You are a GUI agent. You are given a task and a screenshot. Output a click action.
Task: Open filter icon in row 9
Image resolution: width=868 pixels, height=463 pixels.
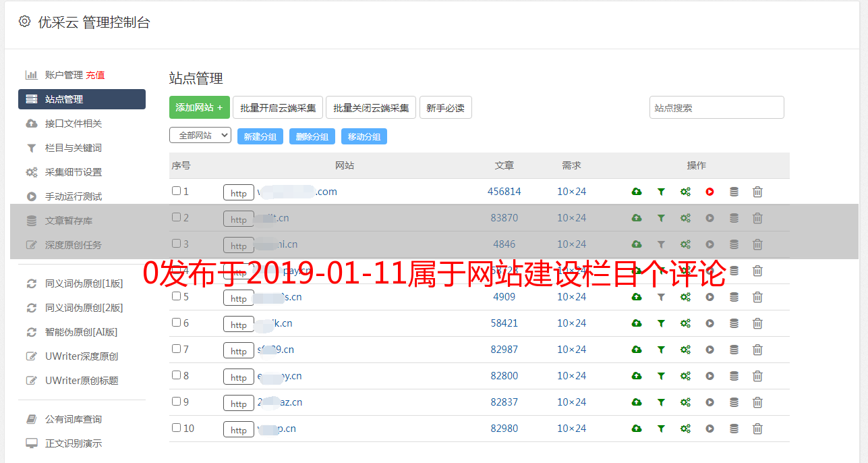[661, 402]
